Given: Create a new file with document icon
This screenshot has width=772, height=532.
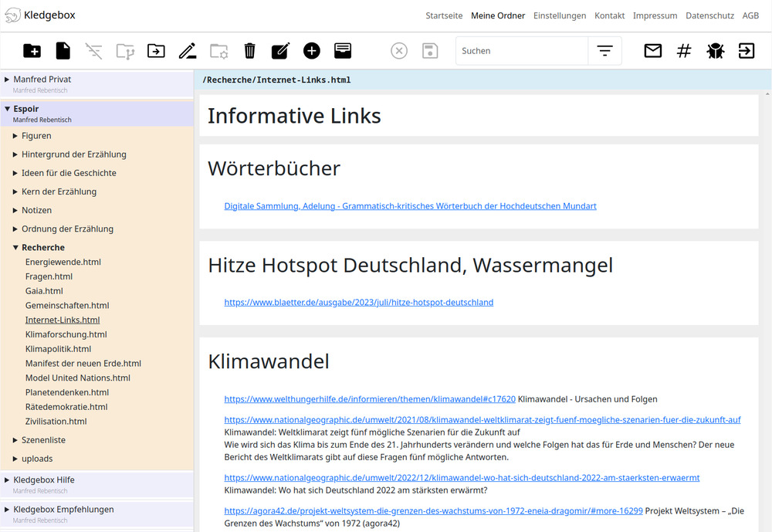Looking at the screenshot, I should click(63, 51).
